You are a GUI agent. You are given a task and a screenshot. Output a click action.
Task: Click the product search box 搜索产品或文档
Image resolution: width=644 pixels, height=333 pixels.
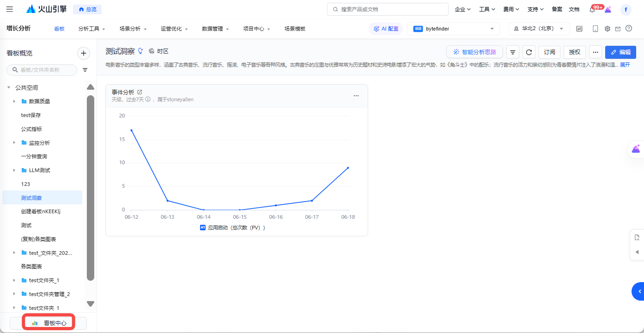point(388,9)
